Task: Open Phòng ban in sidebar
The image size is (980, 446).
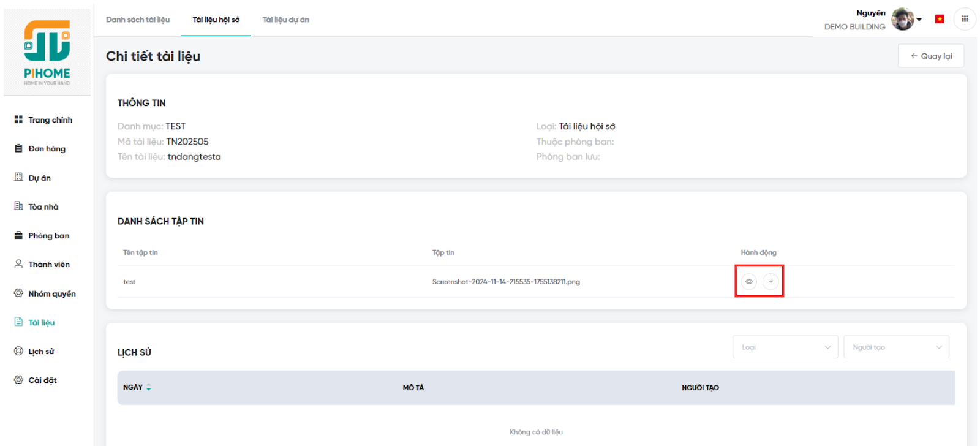Action: pyautogui.click(x=48, y=236)
